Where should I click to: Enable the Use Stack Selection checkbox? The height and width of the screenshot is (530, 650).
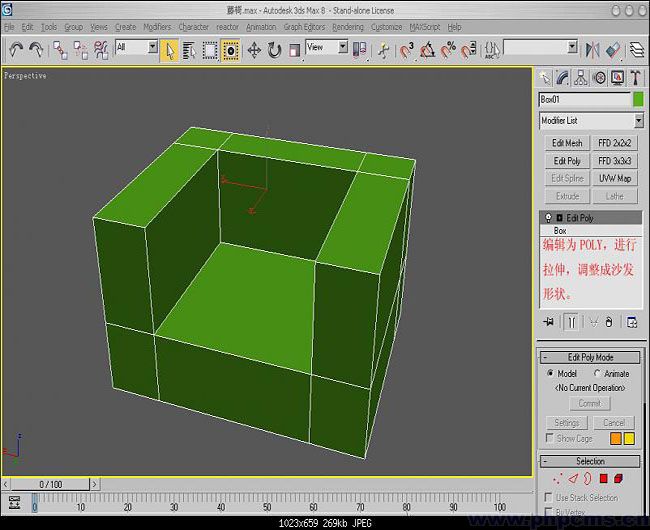pyautogui.click(x=548, y=497)
